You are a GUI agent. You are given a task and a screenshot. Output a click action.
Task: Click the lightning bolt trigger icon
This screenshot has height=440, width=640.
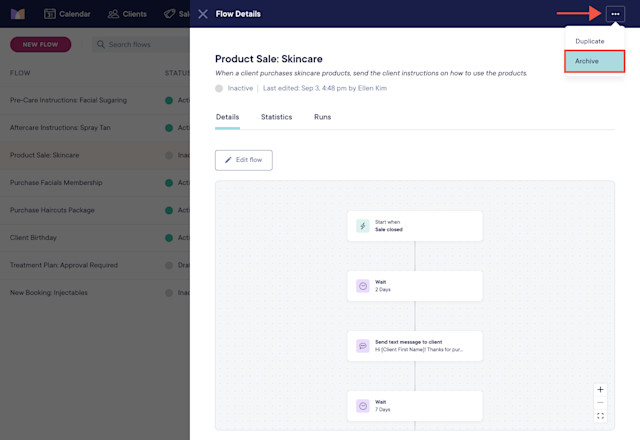362,226
